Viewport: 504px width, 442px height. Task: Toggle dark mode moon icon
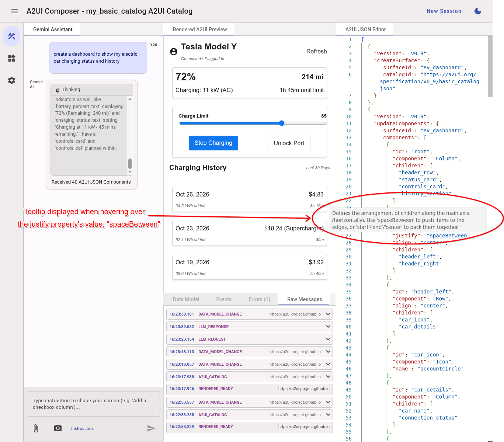(x=478, y=11)
